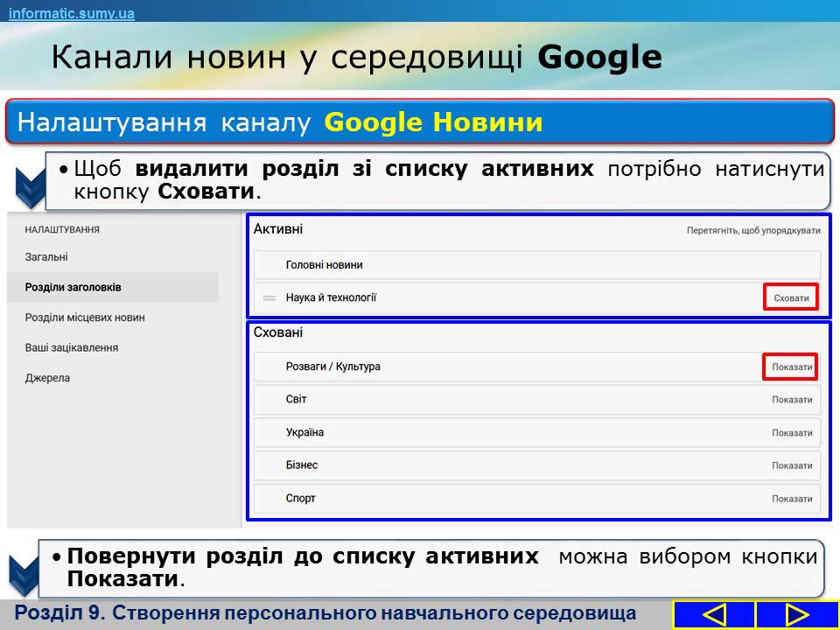Image resolution: width=840 pixels, height=630 pixels.
Task: Click the previous slide arrow button
Action: click(x=714, y=614)
